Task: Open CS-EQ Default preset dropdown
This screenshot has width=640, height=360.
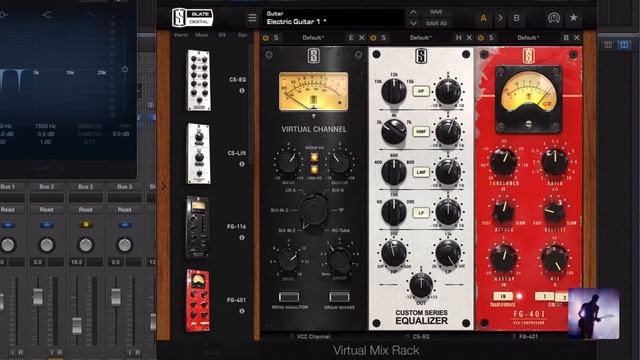Action: click(x=420, y=38)
